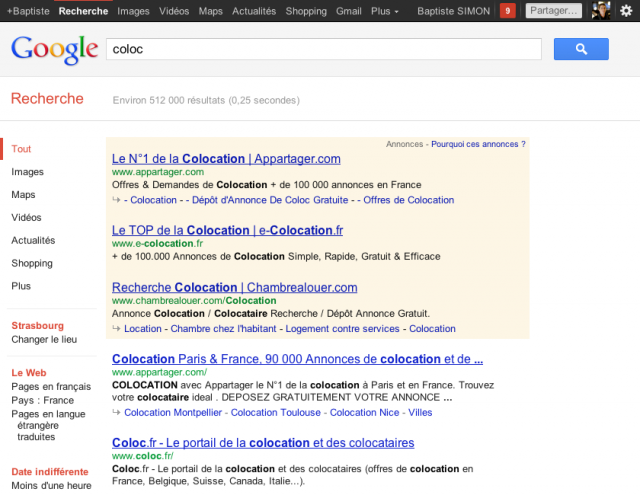640x495 pixels.
Task: Select Vidéos filter in left sidebar
Action: (x=26, y=217)
